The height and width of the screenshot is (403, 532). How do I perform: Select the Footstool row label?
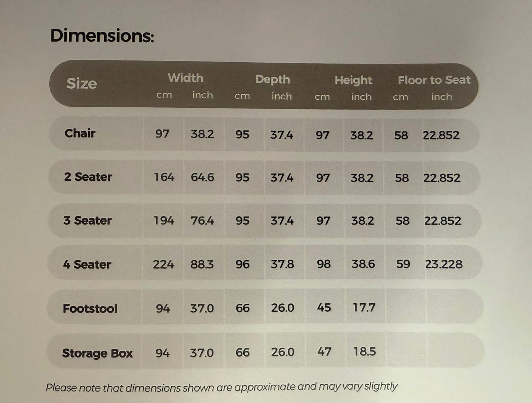point(90,308)
